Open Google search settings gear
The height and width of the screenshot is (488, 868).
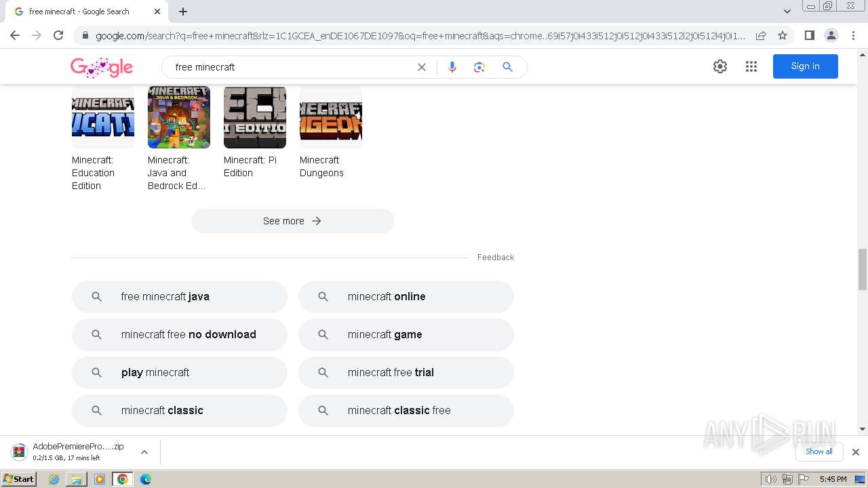tap(720, 66)
